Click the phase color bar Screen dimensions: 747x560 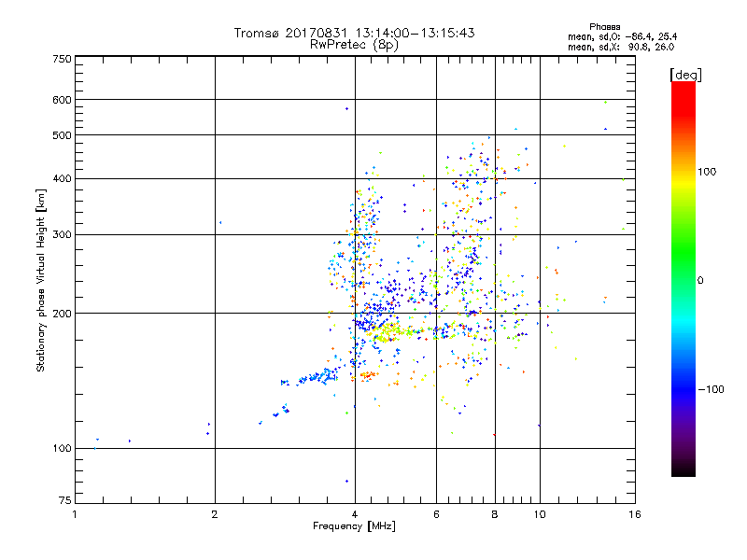click(684, 278)
